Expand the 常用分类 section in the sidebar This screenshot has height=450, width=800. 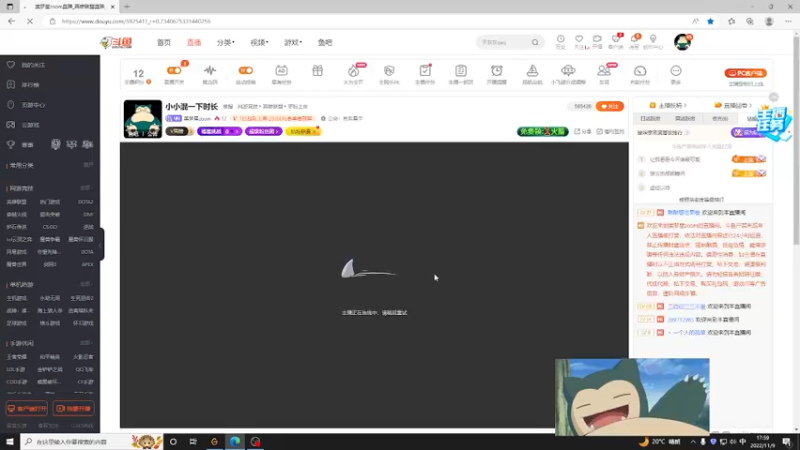click(88, 165)
